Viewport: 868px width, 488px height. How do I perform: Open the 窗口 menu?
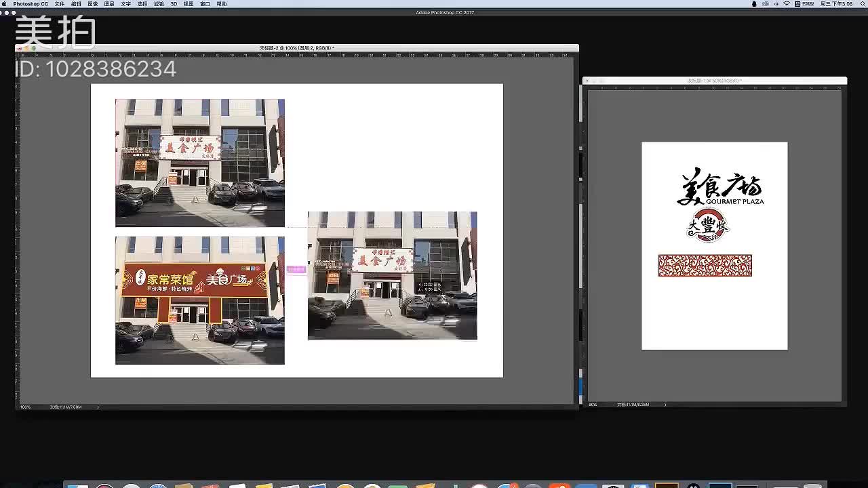(x=205, y=4)
